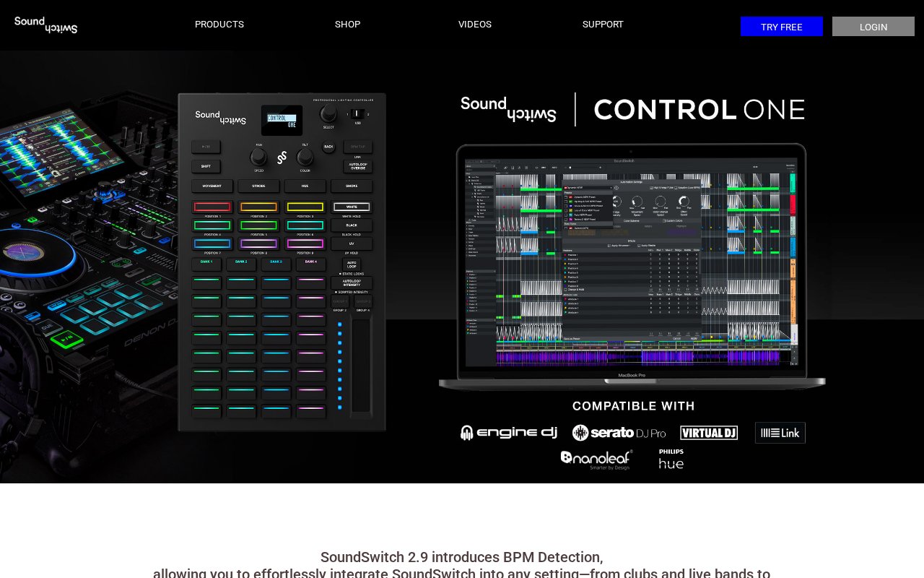The image size is (924, 578).
Task: Click the Virtual DJ logo
Action: [x=709, y=433]
